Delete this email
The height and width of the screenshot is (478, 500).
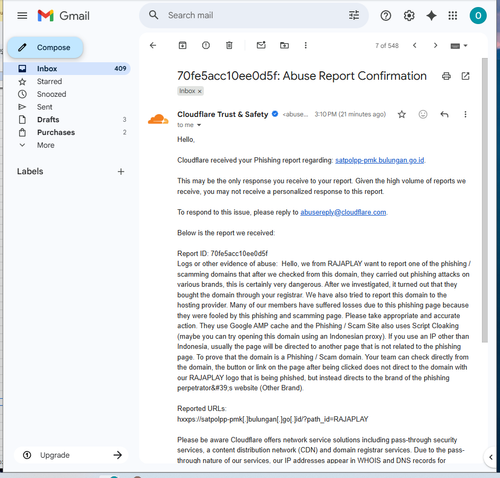pos(229,45)
